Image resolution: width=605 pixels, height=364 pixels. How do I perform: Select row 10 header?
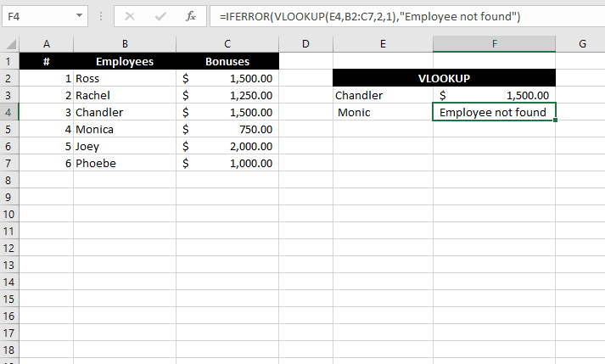(x=9, y=214)
